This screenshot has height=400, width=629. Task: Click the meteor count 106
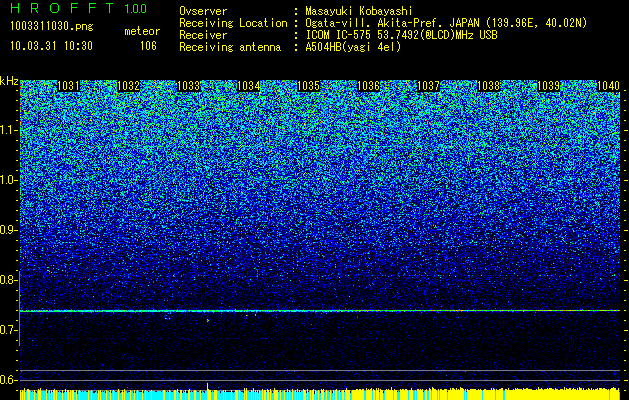coord(148,46)
